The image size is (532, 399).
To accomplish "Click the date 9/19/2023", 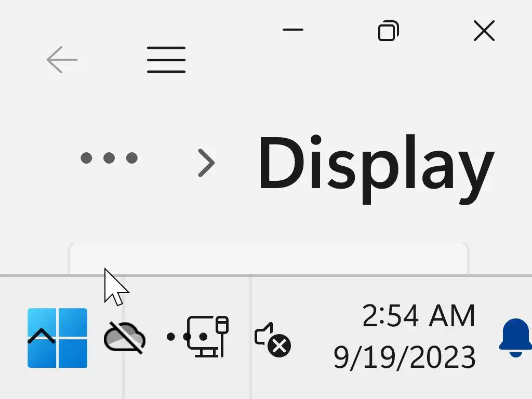I will pyautogui.click(x=404, y=357).
